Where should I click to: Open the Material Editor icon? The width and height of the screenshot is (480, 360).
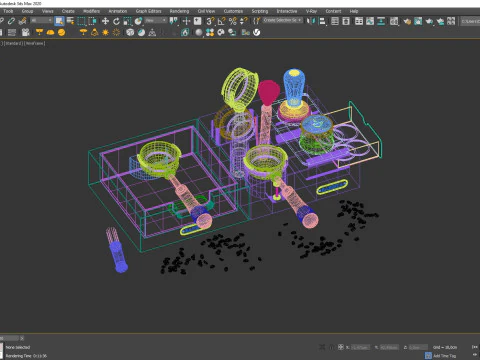(x=394, y=21)
